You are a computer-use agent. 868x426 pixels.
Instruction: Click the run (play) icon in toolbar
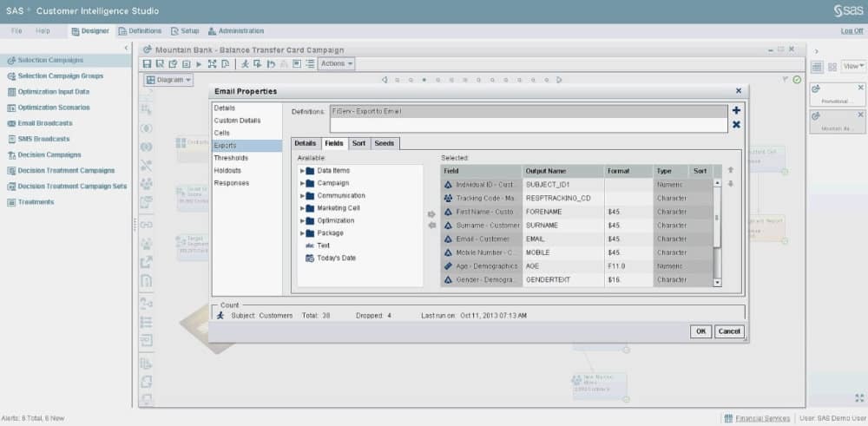tap(199, 64)
